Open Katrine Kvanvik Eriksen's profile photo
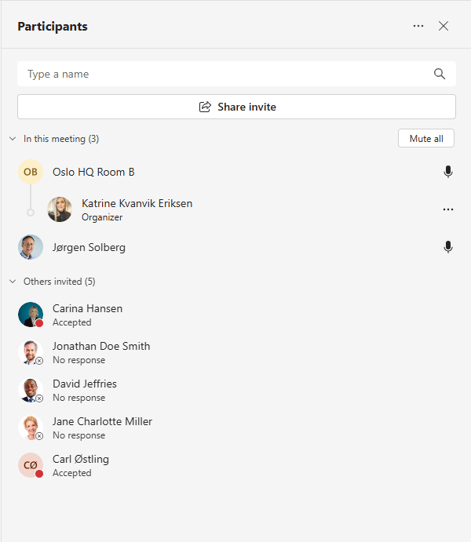471x542 pixels. (x=59, y=209)
